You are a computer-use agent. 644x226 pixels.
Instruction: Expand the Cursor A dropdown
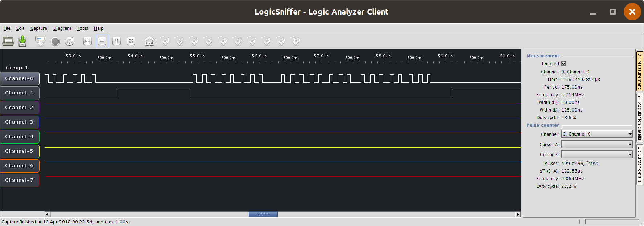(597, 144)
